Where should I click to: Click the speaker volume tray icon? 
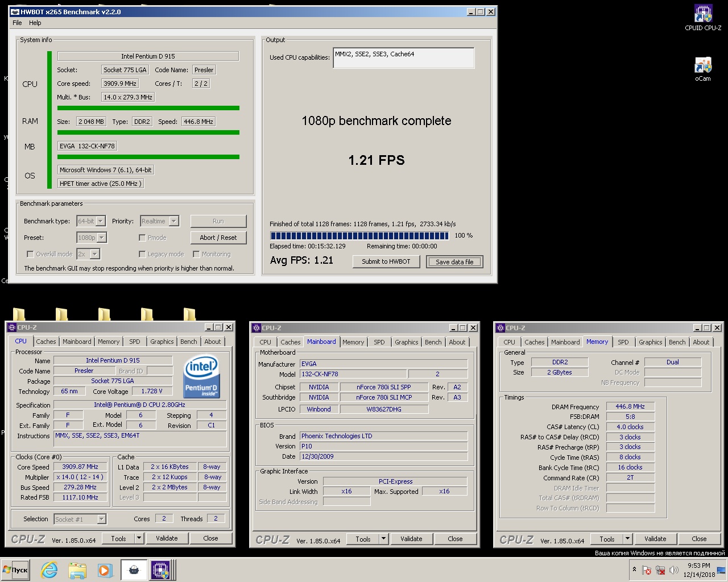[x=673, y=570]
